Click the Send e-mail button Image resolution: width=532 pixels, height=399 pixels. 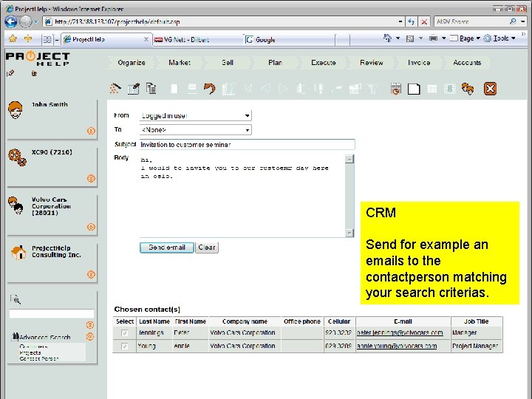click(167, 248)
